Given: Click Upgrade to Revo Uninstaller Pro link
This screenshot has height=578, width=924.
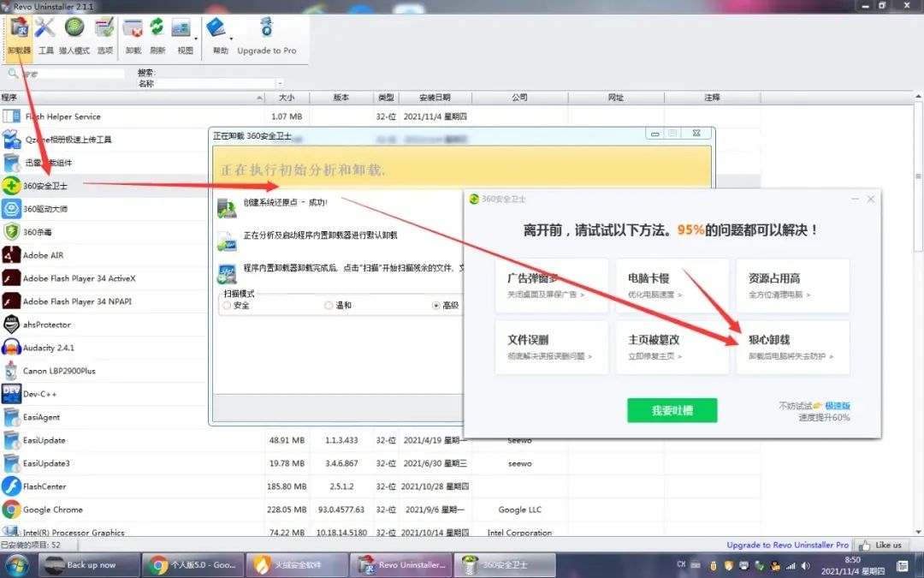Looking at the screenshot, I should (787, 545).
